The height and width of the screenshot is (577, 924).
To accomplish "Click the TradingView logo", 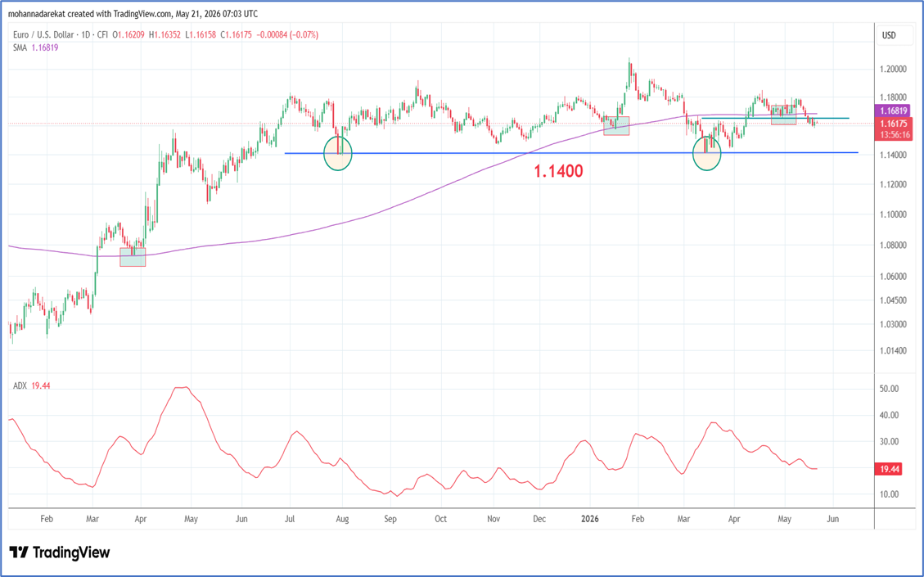I will click(60, 552).
